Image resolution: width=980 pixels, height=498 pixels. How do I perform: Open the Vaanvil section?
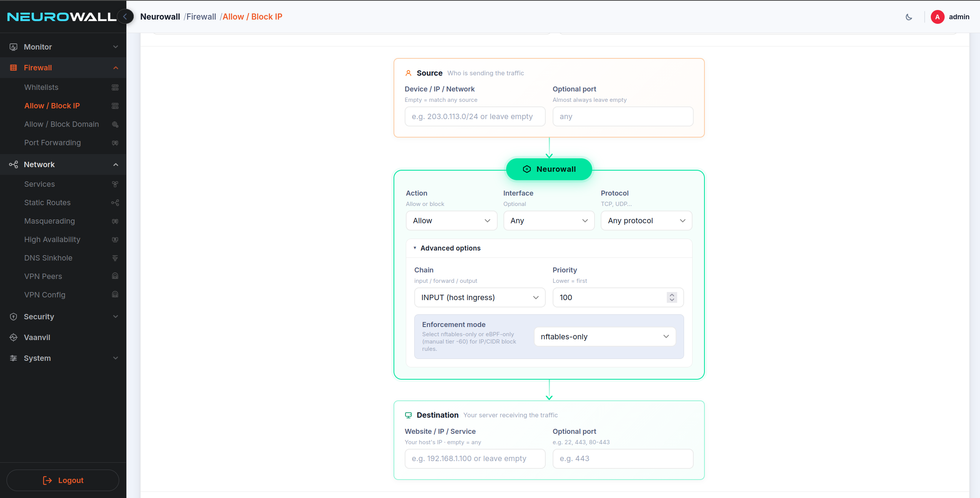37,337
